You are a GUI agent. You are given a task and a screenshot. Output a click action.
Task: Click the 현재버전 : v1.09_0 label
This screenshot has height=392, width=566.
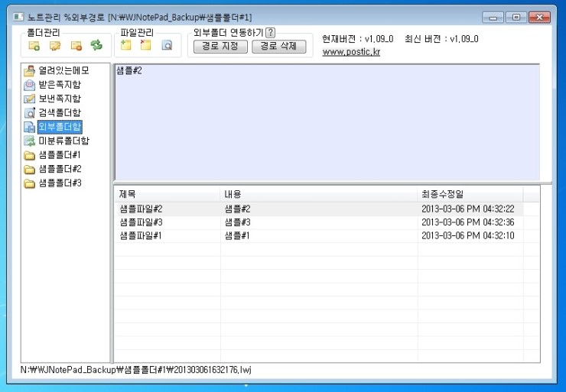pyautogui.click(x=358, y=39)
